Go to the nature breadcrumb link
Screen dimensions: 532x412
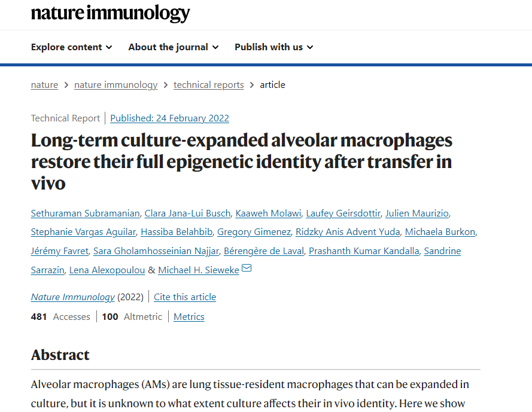click(x=44, y=85)
